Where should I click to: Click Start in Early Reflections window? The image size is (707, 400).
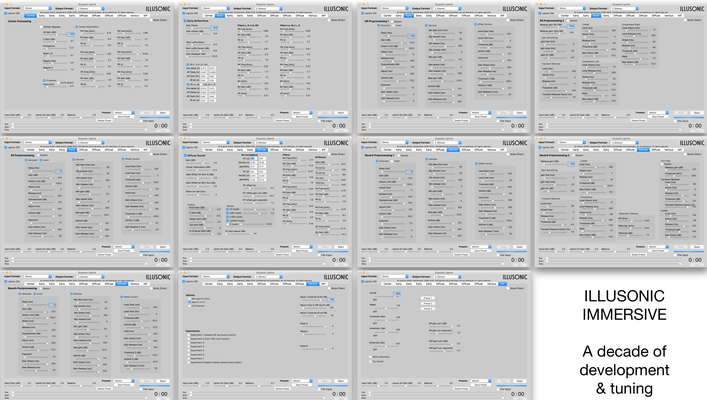340,112
